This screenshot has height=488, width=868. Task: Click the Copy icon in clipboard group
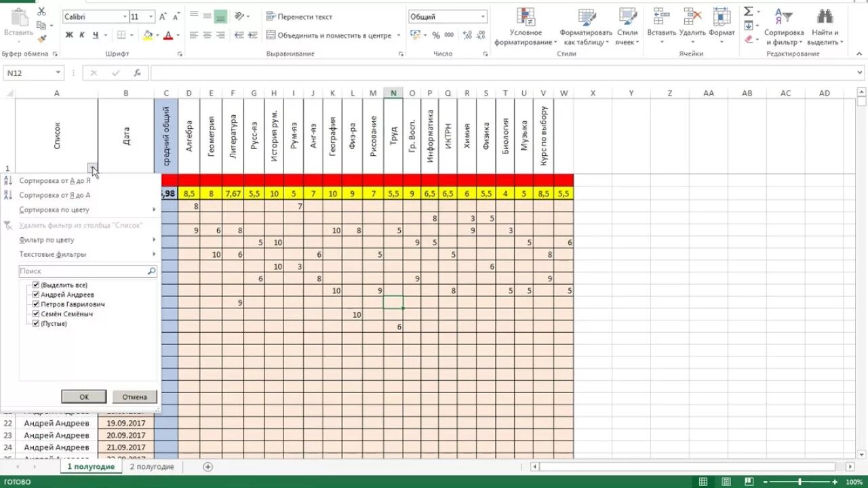pos(41,25)
